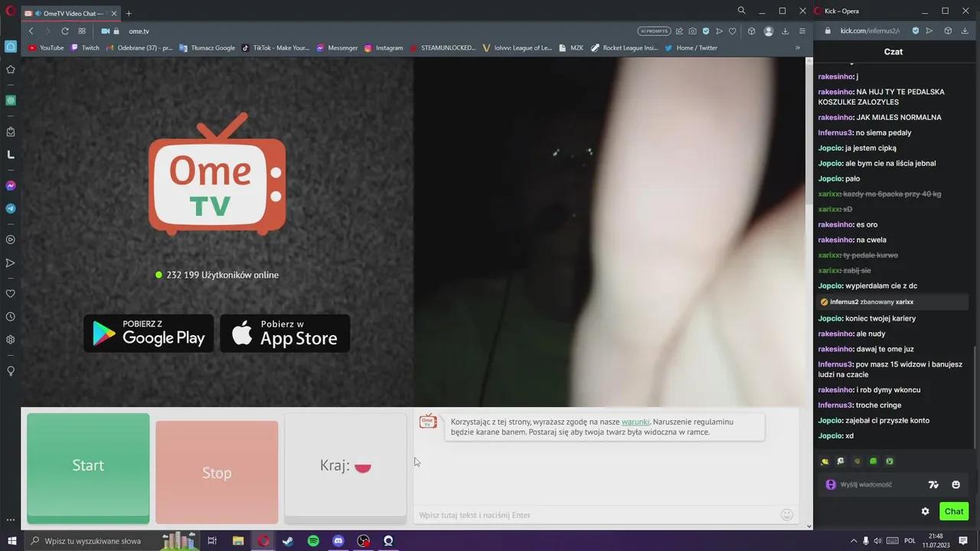Click the Kick chat scrollbar

pos(975,398)
